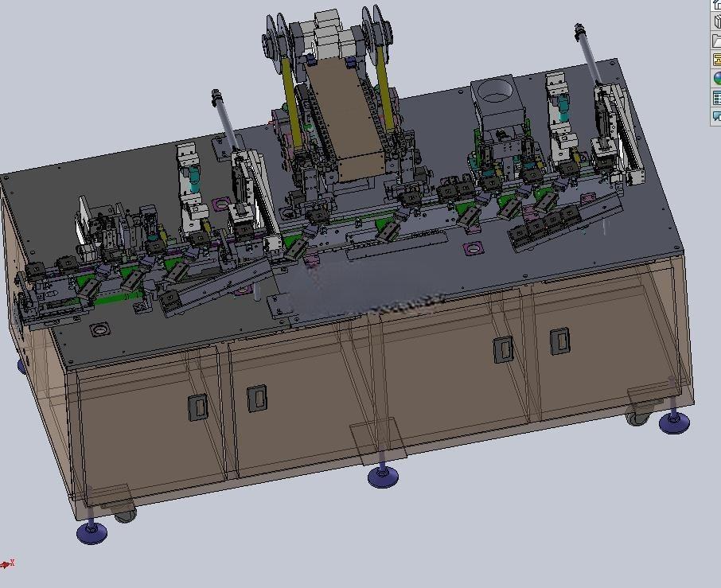721x588 pixels.
Task: Open the Appearances sphere tab
Action: [x=716, y=79]
